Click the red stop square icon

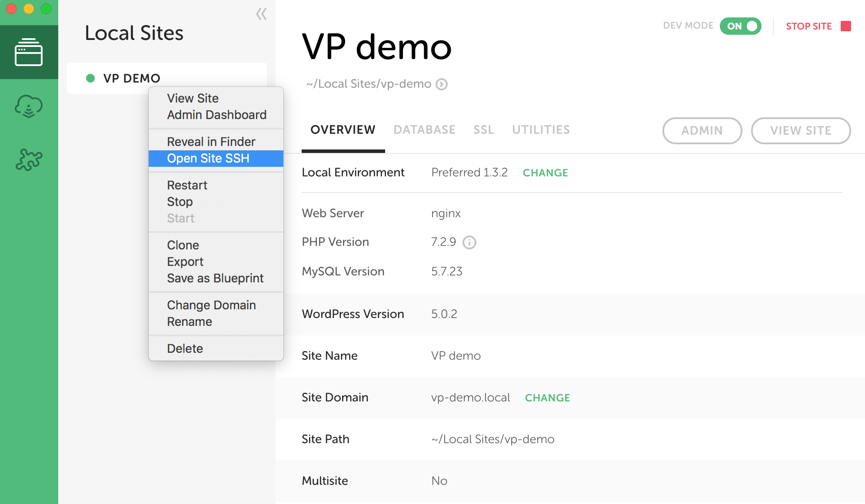coord(845,26)
